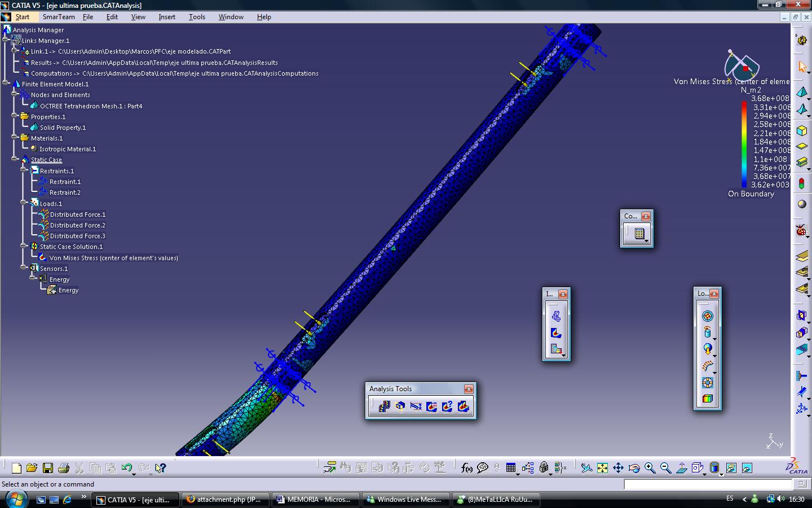Select the Normal View tool

(682, 468)
